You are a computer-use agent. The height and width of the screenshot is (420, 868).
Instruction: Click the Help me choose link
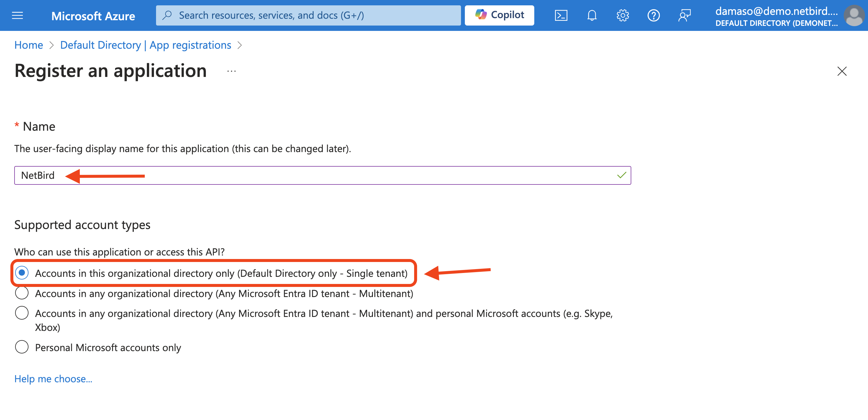[x=53, y=378]
